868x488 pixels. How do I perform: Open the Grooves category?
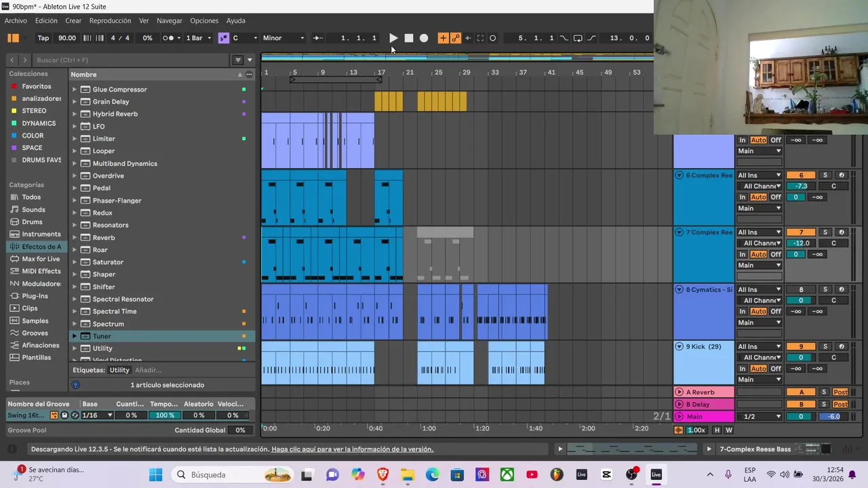coord(35,333)
